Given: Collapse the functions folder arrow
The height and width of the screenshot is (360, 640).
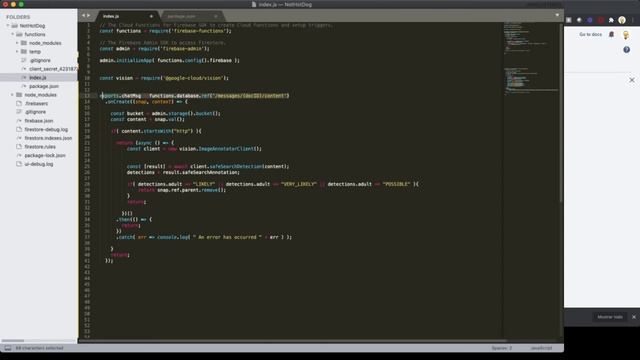Looking at the screenshot, I should (12, 34).
